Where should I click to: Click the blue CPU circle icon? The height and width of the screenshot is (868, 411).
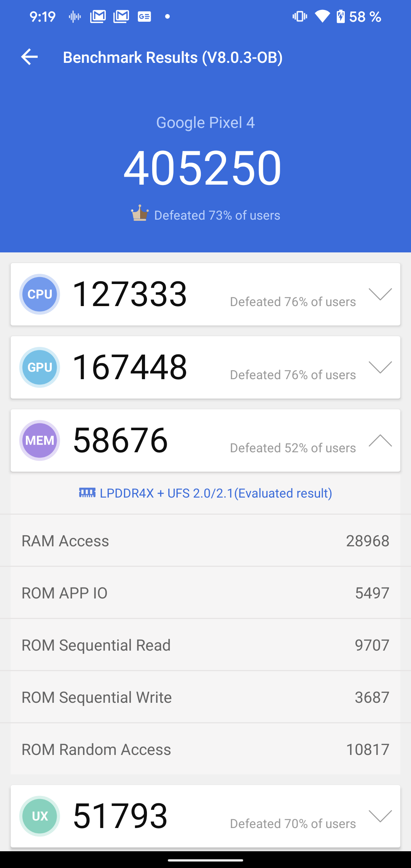pos(40,294)
